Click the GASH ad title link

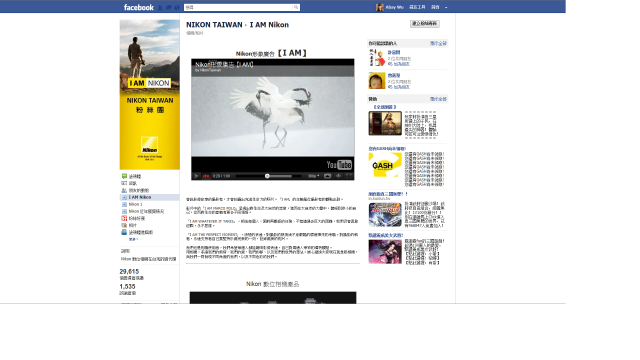click(x=387, y=149)
